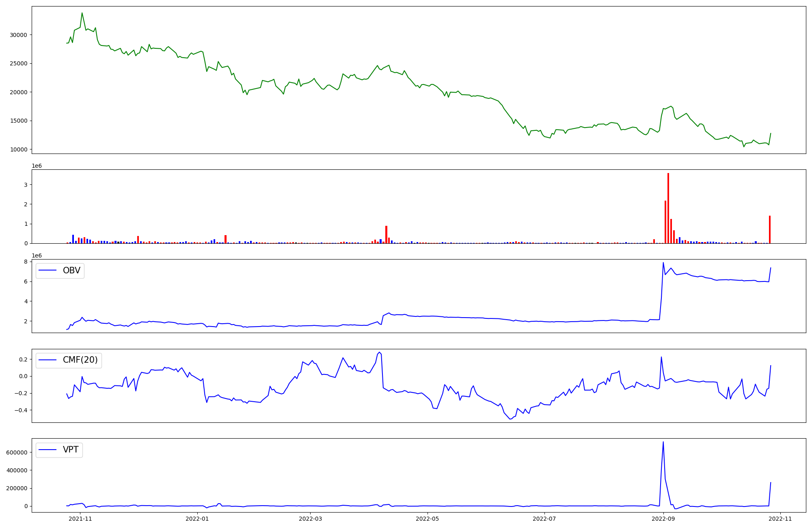Click the blue line sample in CMF(20) legend

pyautogui.click(x=48, y=360)
